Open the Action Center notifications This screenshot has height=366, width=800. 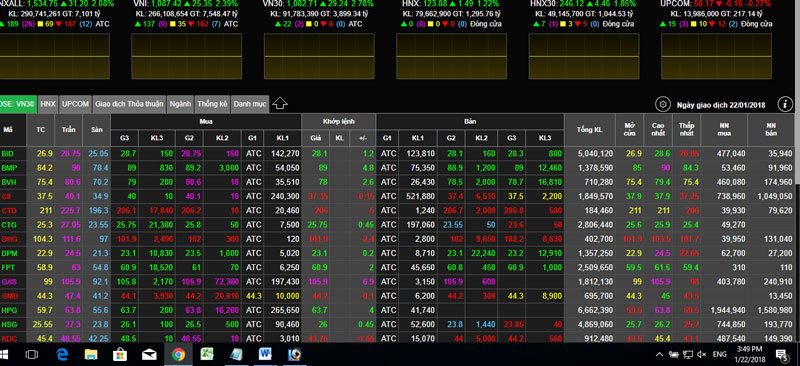[x=781, y=354]
